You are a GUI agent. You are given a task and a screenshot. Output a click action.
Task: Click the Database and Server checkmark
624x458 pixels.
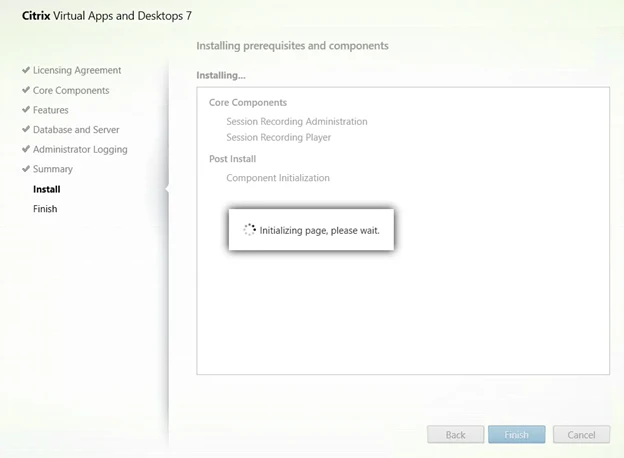click(26, 129)
